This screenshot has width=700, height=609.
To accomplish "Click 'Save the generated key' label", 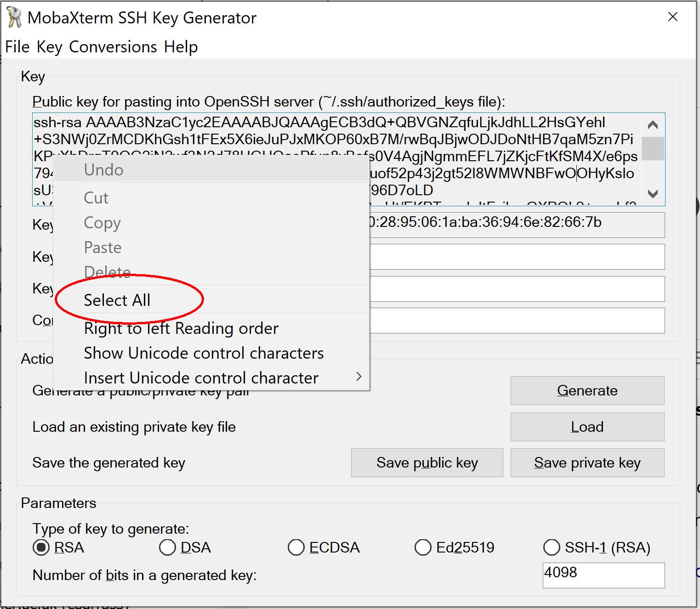I will 109,463.
